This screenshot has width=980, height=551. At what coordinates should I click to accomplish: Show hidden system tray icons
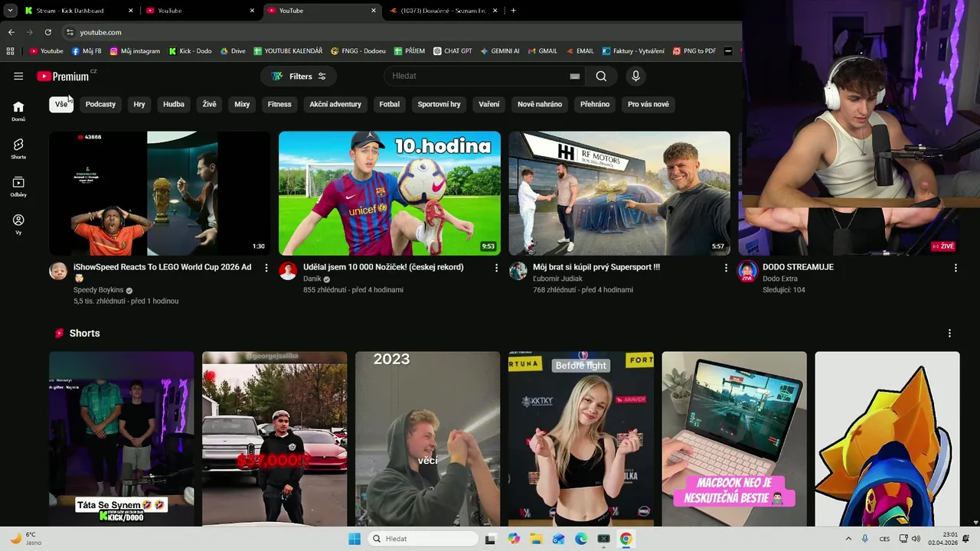848,539
